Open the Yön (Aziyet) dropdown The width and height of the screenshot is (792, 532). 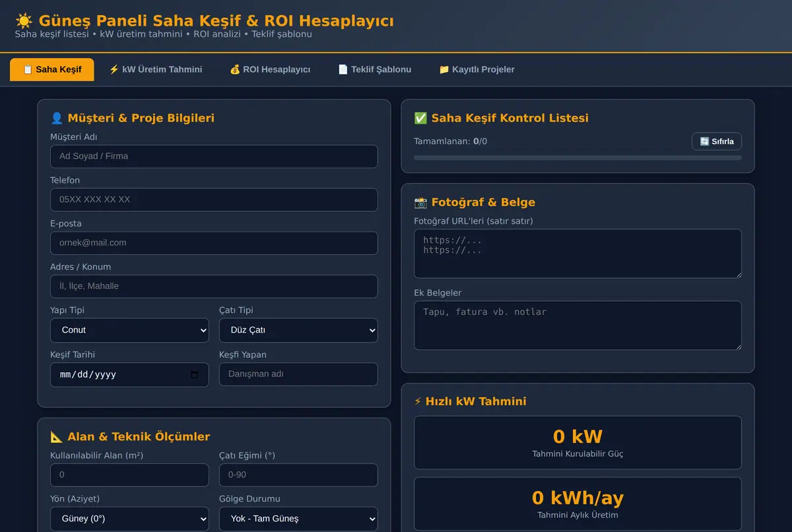tap(129, 519)
